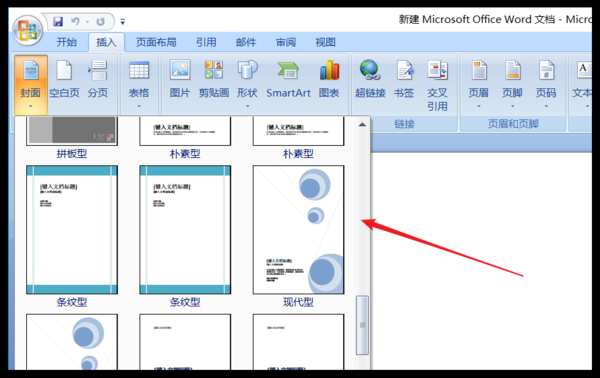Choose the second 条纹型 cover page
The height and width of the screenshot is (378, 600).
pyautogui.click(x=185, y=230)
